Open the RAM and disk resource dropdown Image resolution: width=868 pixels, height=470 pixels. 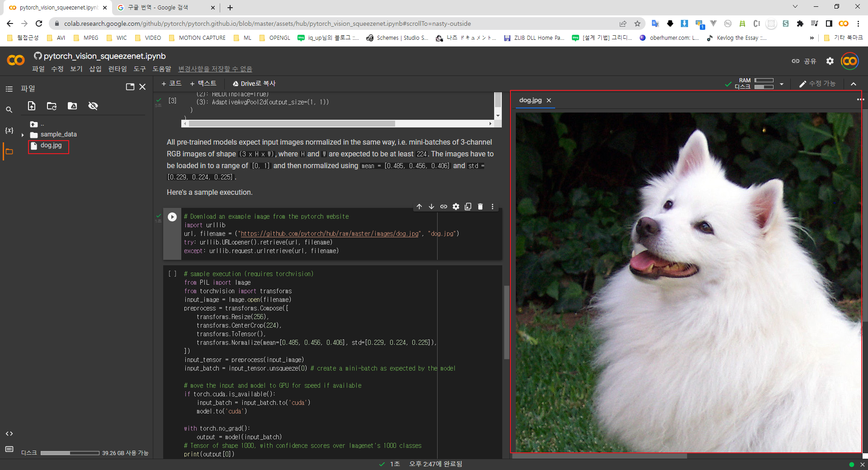(782, 84)
